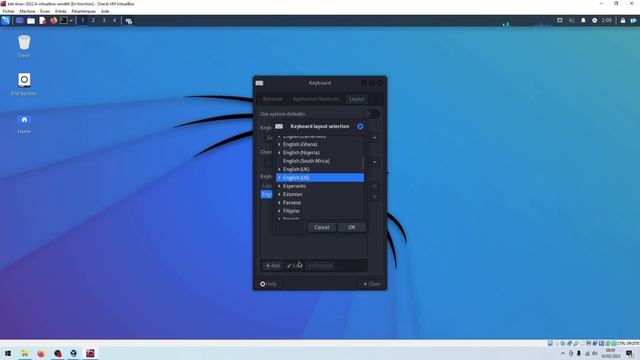Open the Fichier VirtualBox menu

click(8, 11)
